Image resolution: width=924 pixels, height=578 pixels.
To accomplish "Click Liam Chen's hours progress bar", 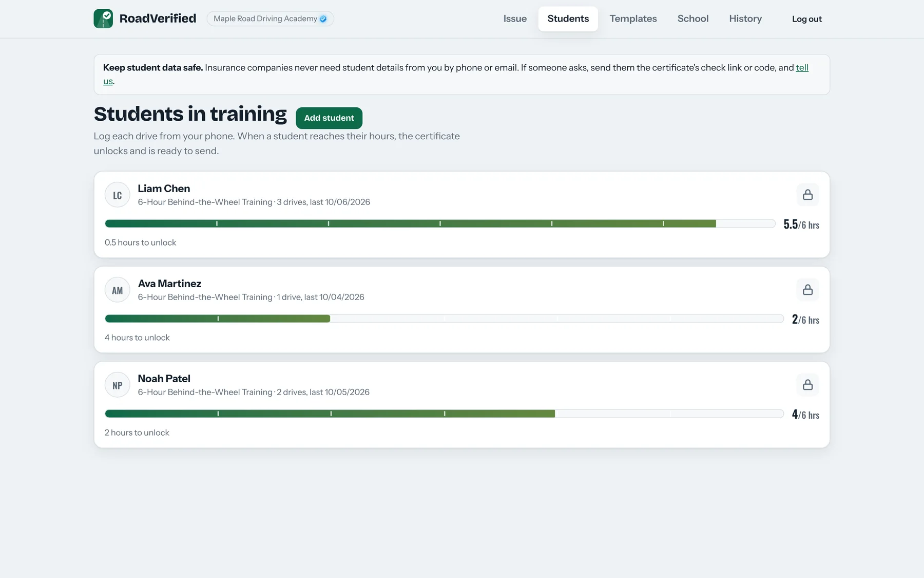I will coord(440,223).
